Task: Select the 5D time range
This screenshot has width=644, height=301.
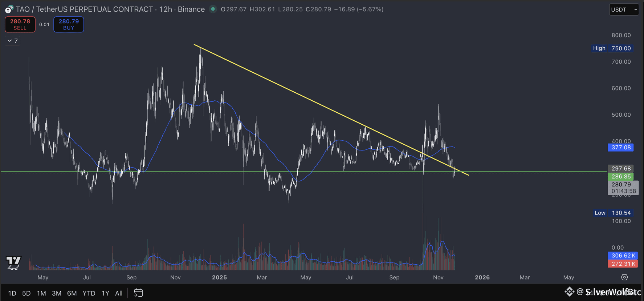Action: point(27,293)
